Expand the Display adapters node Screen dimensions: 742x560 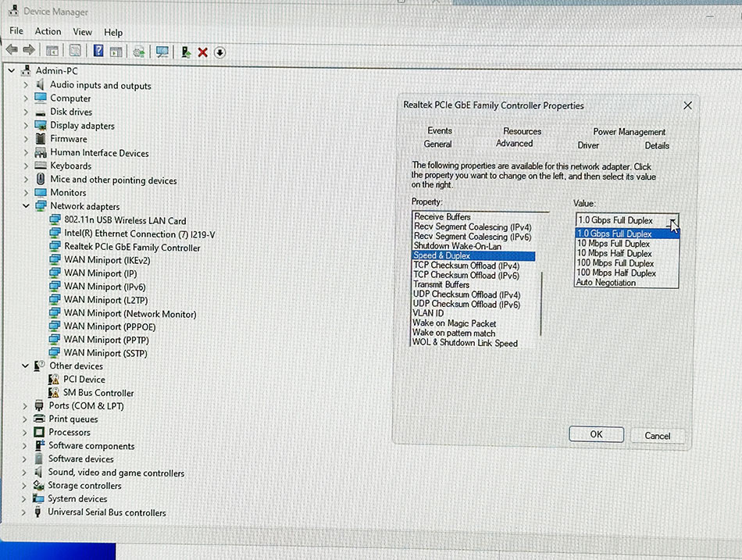(26, 126)
